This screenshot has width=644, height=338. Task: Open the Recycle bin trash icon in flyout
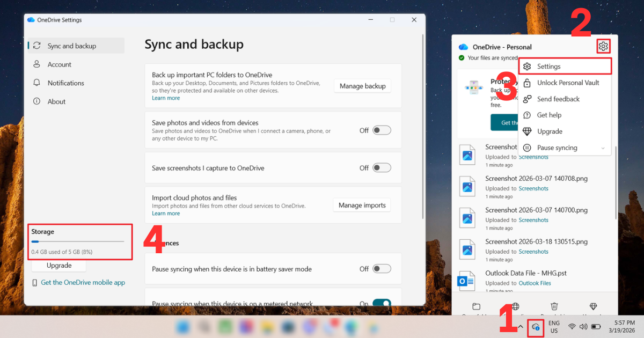pyautogui.click(x=554, y=307)
